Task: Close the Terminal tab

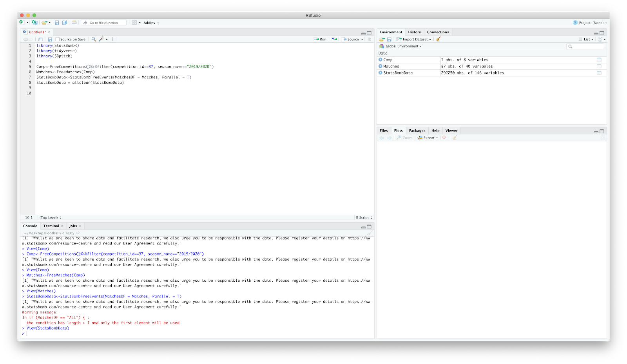Action: click(62, 226)
